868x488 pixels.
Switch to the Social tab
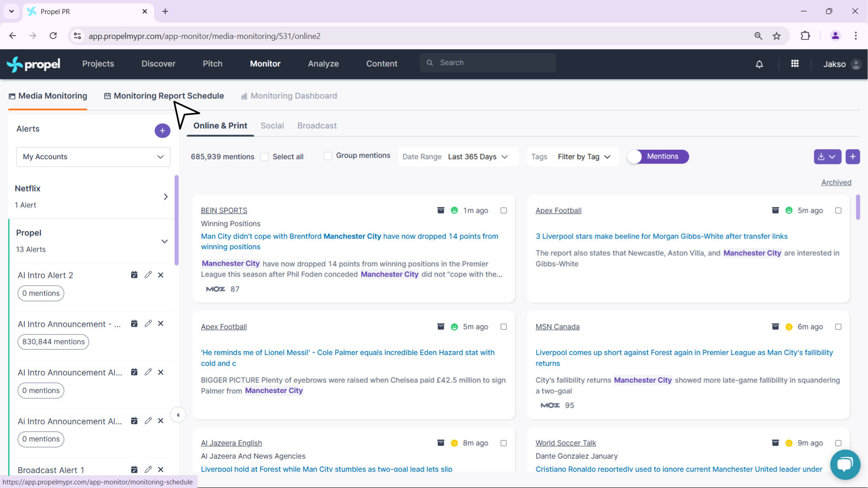click(x=272, y=126)
